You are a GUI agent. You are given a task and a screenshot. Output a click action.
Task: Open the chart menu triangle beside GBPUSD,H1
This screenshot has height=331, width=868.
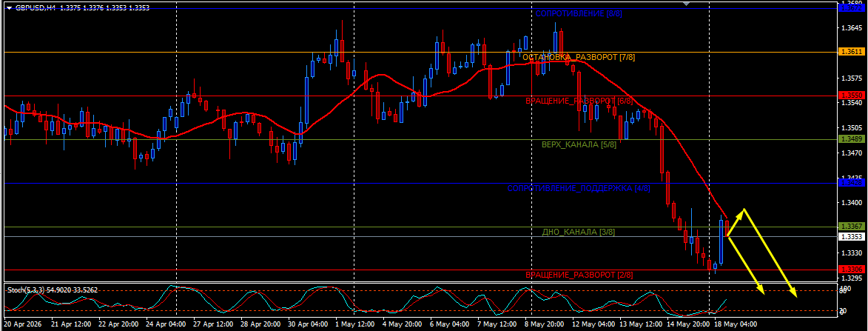click(8, 8)
